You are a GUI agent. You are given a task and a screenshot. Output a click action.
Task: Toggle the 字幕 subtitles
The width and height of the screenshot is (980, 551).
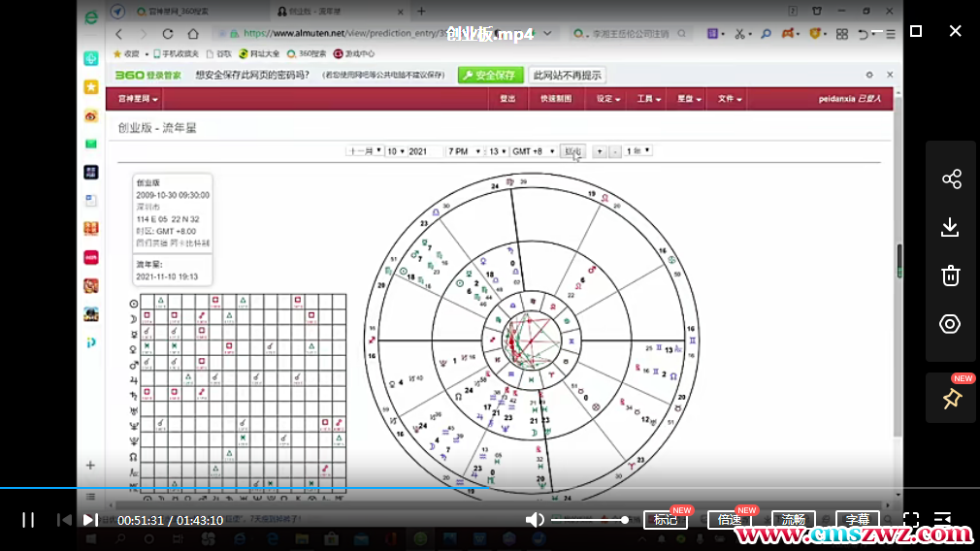tap(857, 520)
